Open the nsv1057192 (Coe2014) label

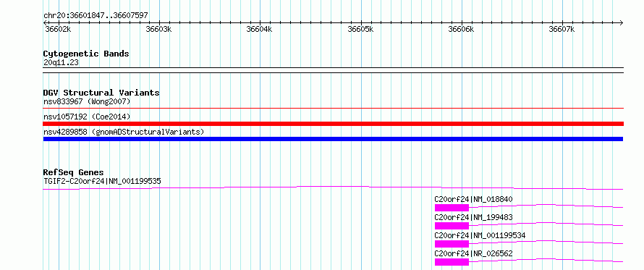coord(87,117)
